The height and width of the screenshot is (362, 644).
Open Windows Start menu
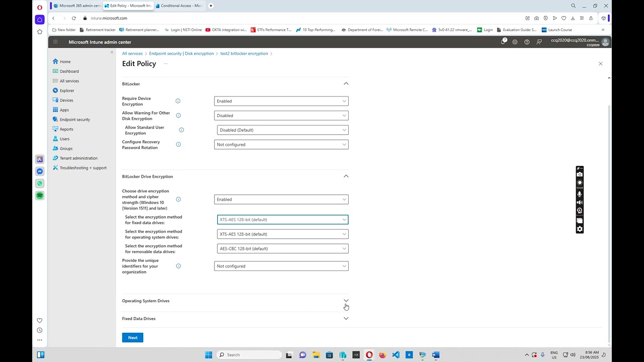(208, 355)
